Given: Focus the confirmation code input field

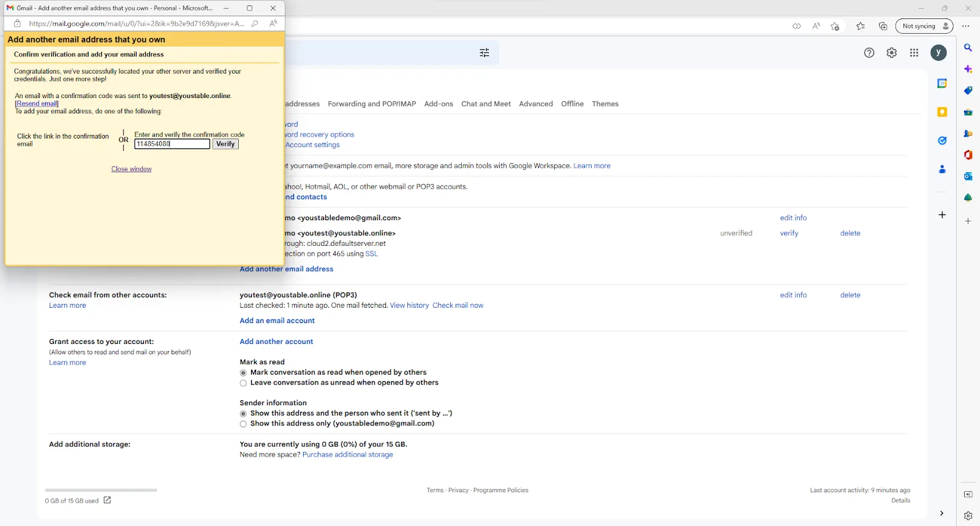Looking at the screenshot, I should click(x=172, y=144).
